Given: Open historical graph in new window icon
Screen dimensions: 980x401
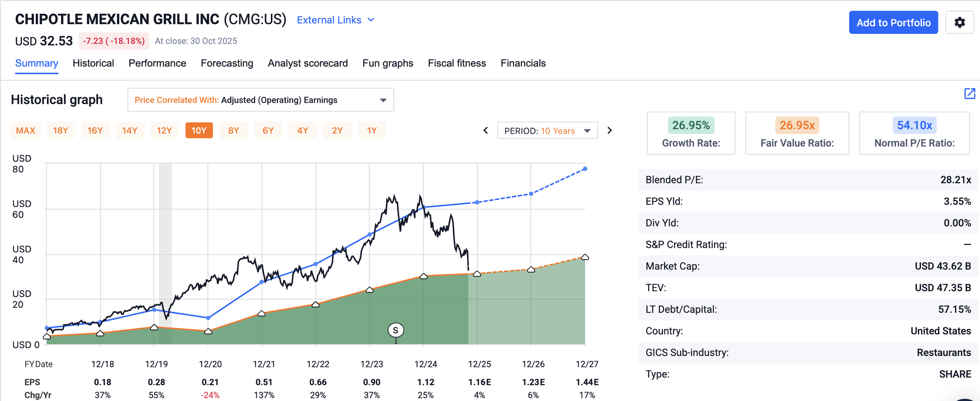Looking at the screenshot, I should 969,94.
